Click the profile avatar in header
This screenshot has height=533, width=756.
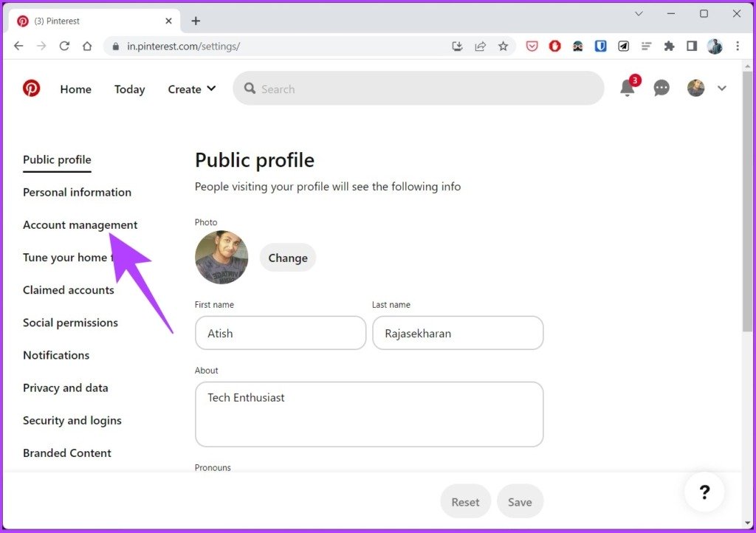pos(695,88)
